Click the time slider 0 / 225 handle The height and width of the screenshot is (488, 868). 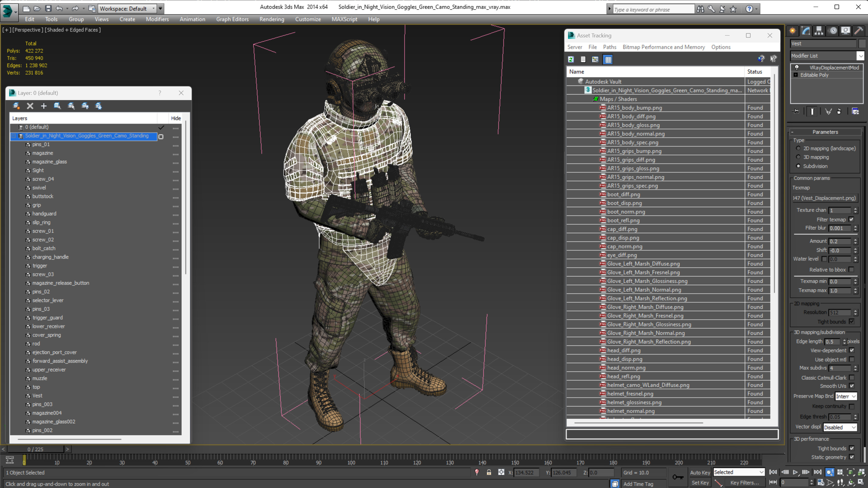(35, 449)
